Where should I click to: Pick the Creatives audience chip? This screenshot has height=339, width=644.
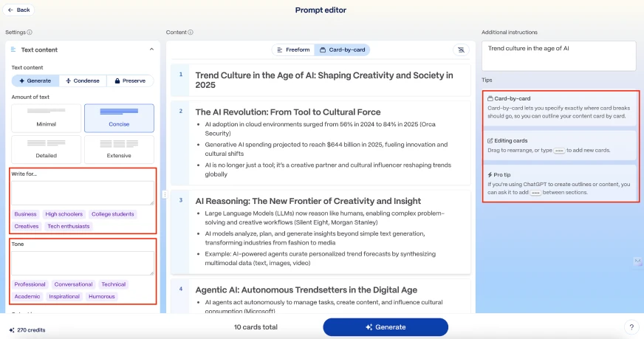click(x=27, y=226)
